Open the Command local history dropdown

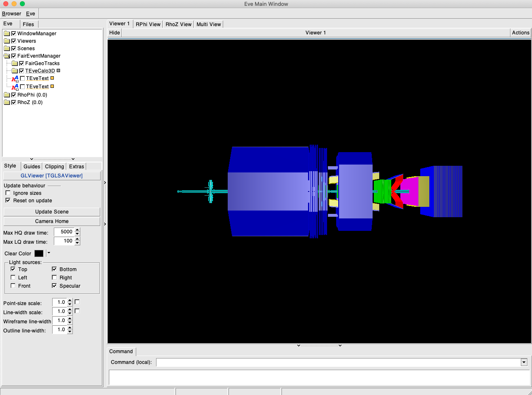click(524, 362)
